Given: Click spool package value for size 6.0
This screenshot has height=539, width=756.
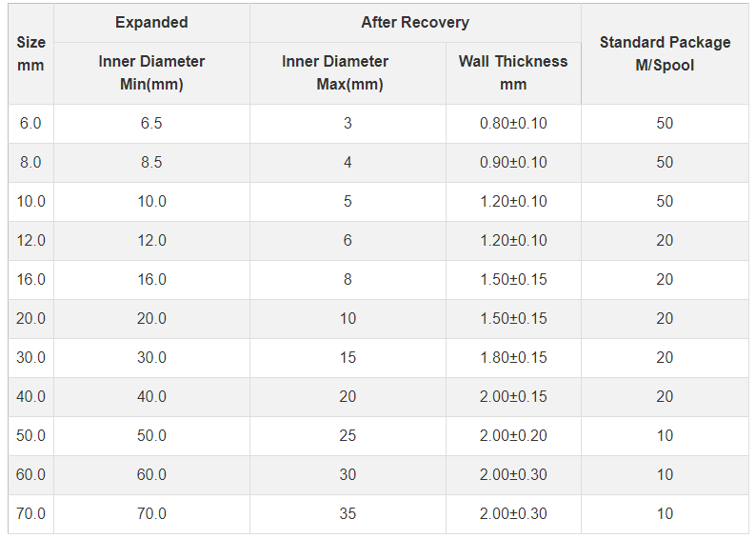Looking at the screenshot, I should click(x=665, y=124).
